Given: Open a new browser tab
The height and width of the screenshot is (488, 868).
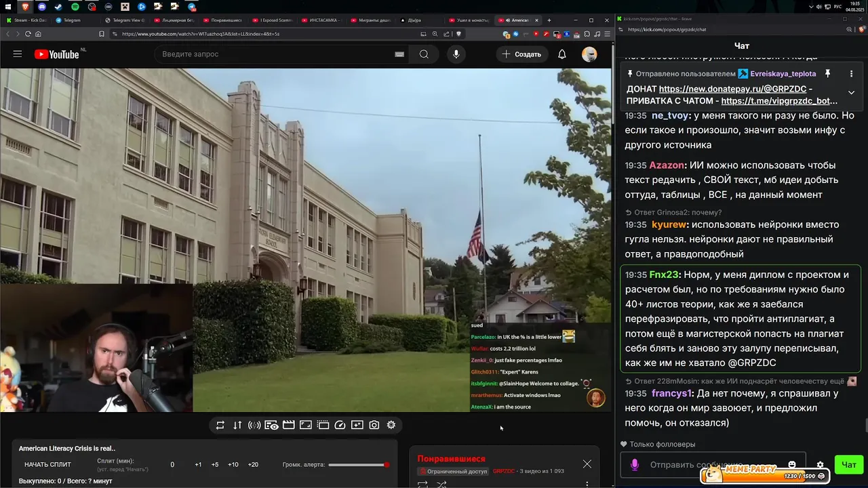Looking at the screenshot, I should [x=549, y=20].
